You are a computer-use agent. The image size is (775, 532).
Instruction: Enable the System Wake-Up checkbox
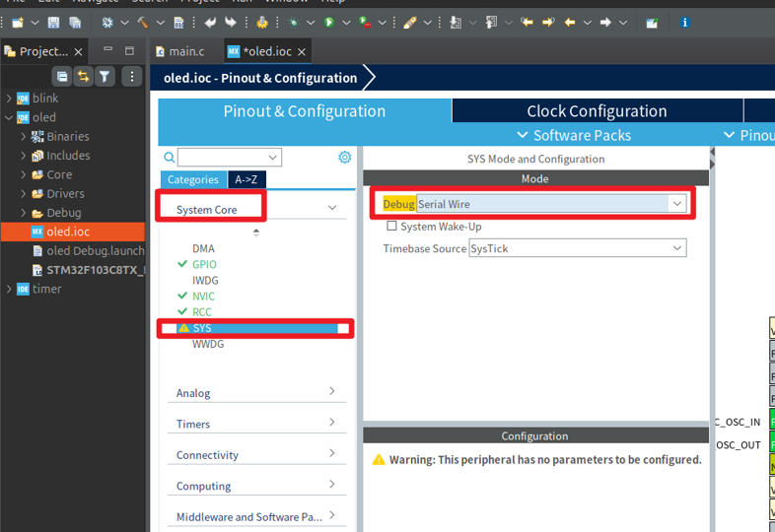(x=391, y=227)
